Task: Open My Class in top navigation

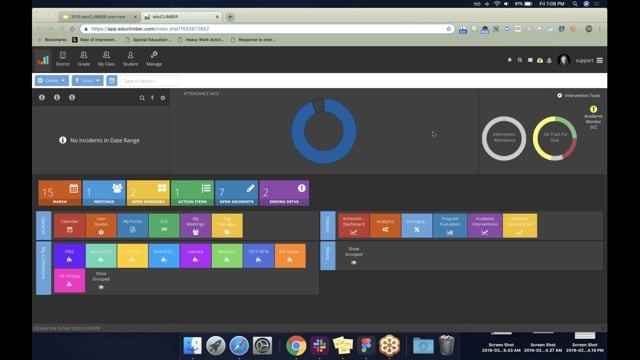Action: 106,59
